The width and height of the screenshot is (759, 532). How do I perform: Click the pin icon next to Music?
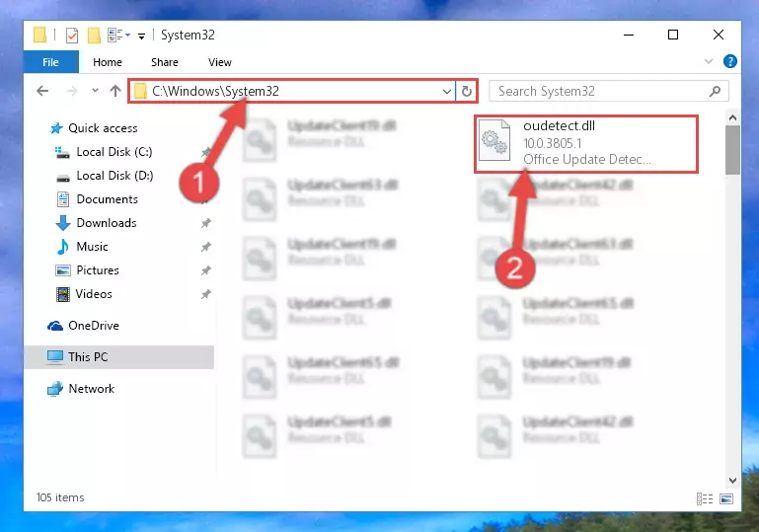click(x=205, y=247)
